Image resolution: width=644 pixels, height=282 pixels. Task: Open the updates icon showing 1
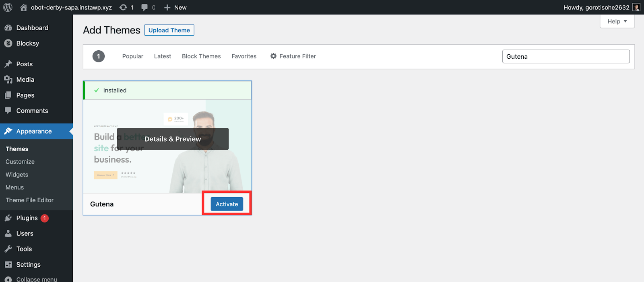(x=123, y=7)
